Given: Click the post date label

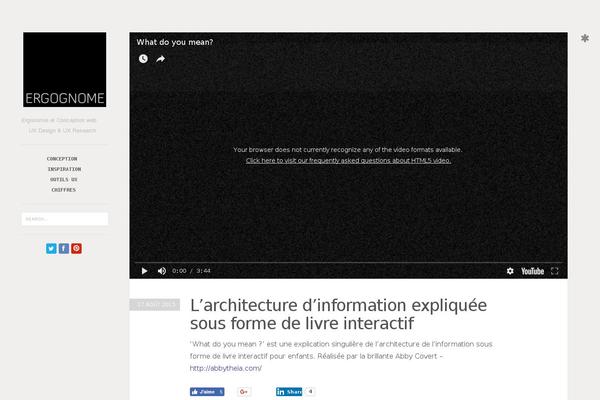Looking at the screenshot, I should click(155, 305).
